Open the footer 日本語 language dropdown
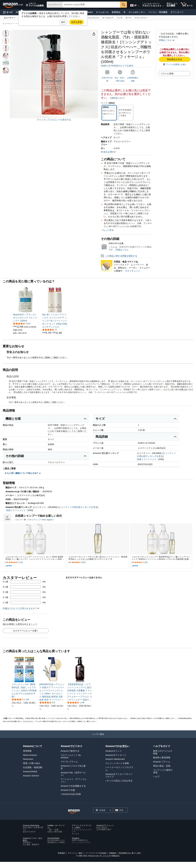The image size is (196, 868). click(103, 810)
